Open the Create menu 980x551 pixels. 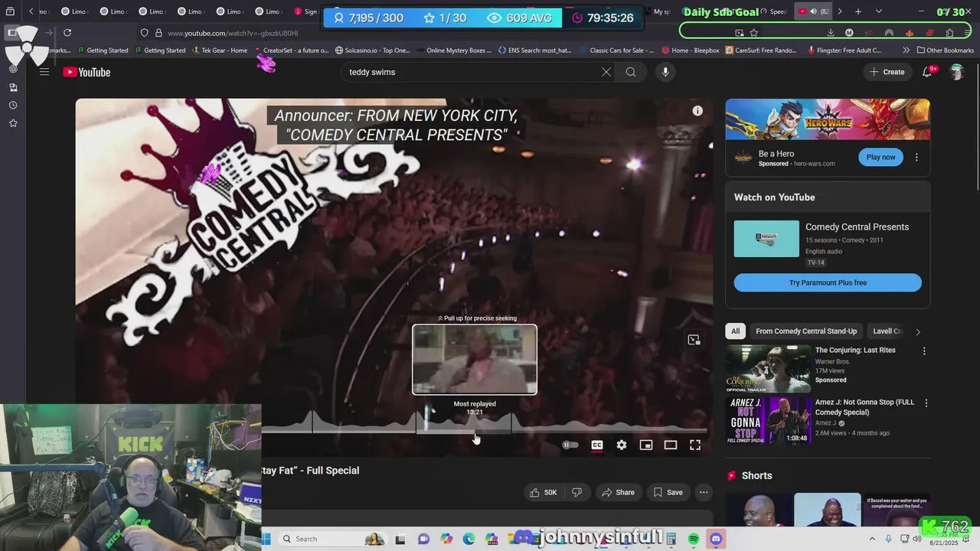click(x=887, y=72)
